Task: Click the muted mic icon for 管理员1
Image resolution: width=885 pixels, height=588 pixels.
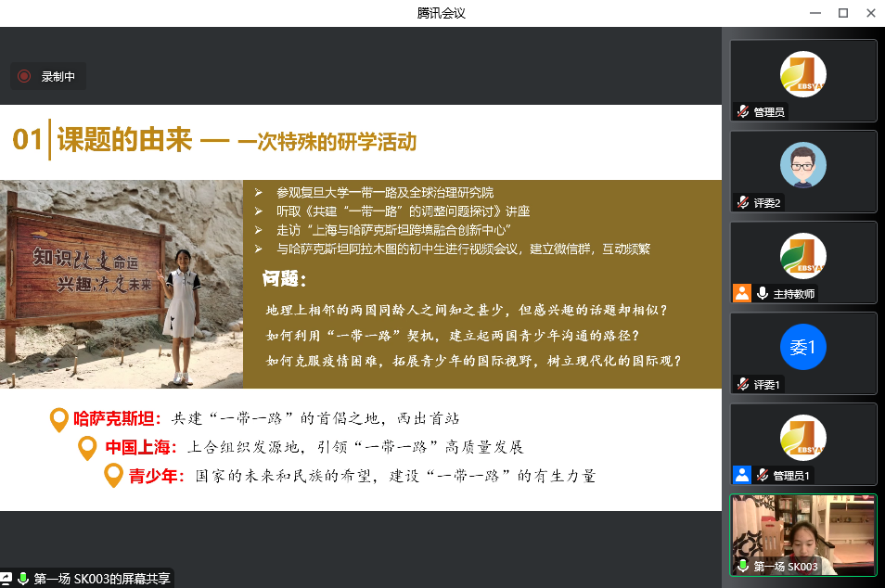Action: pos(762,475)
